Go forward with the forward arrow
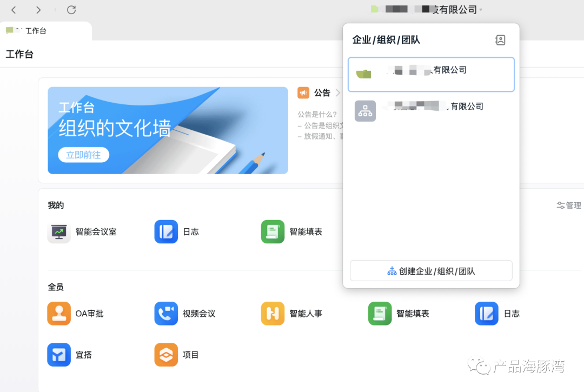This screenshot has width=584, height=392. [38, 10]
